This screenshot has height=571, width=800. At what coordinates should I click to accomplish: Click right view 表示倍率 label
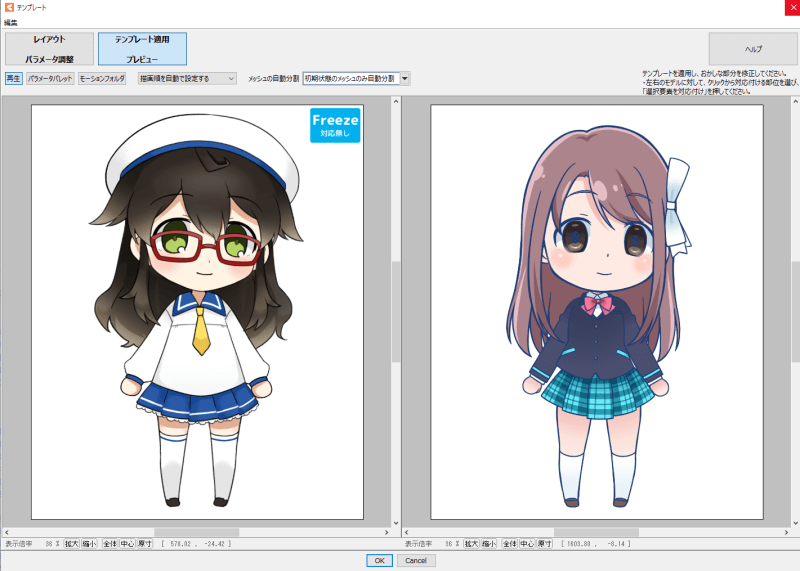click(418, 544)
